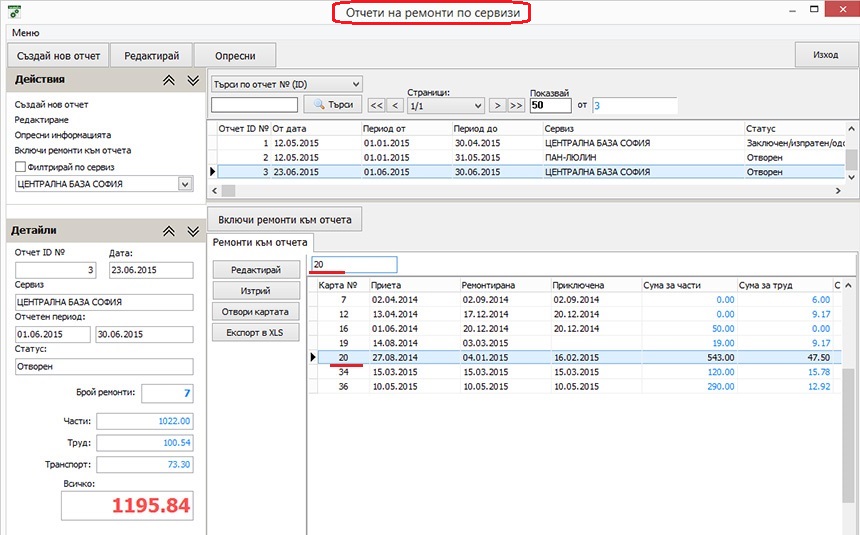Collapse the Детайли panel with the up chevron
Screen dimensions: 860x535
click(x=169, y=231)
